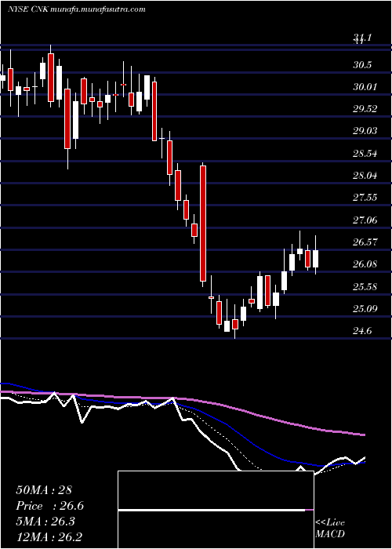
Task: Select the 28.04 price axis label
Action: pos(365,176)
